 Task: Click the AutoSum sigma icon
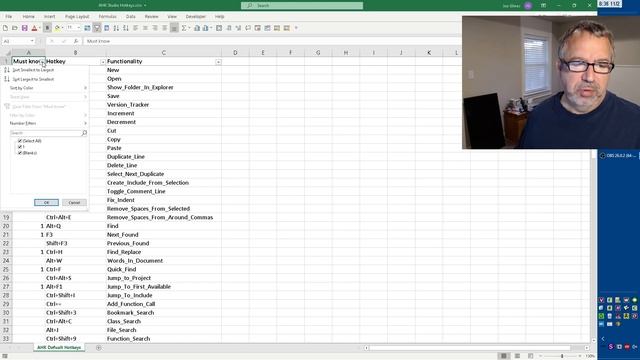click(x=184, y=28)
